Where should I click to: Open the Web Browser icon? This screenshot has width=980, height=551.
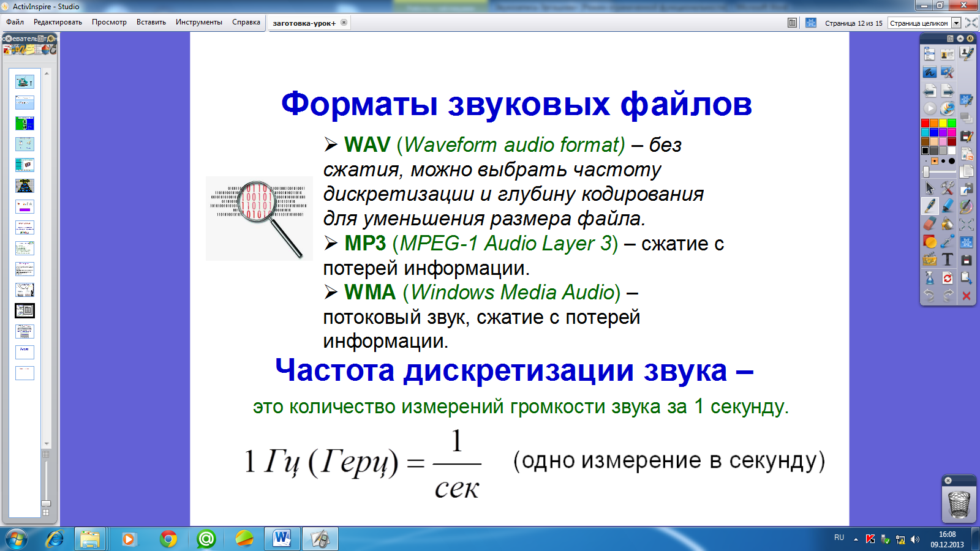[x=948, y=108]
